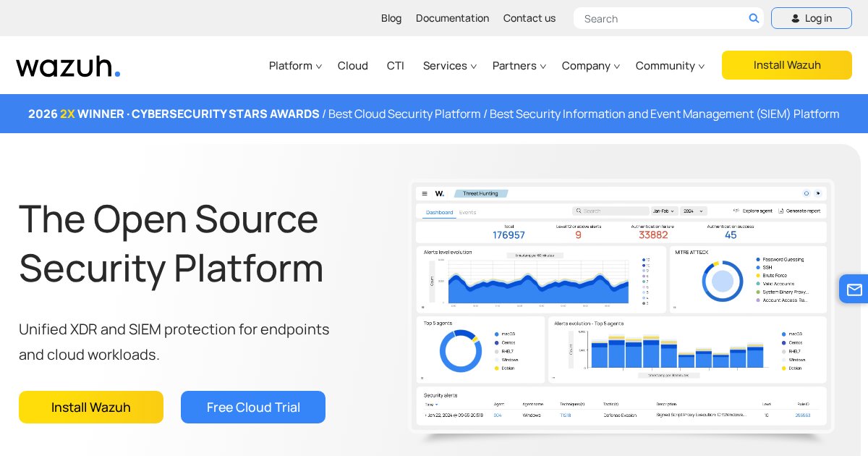
Task: Click the circle icon in dashboard preview toolbar
Action: [806, 193]
